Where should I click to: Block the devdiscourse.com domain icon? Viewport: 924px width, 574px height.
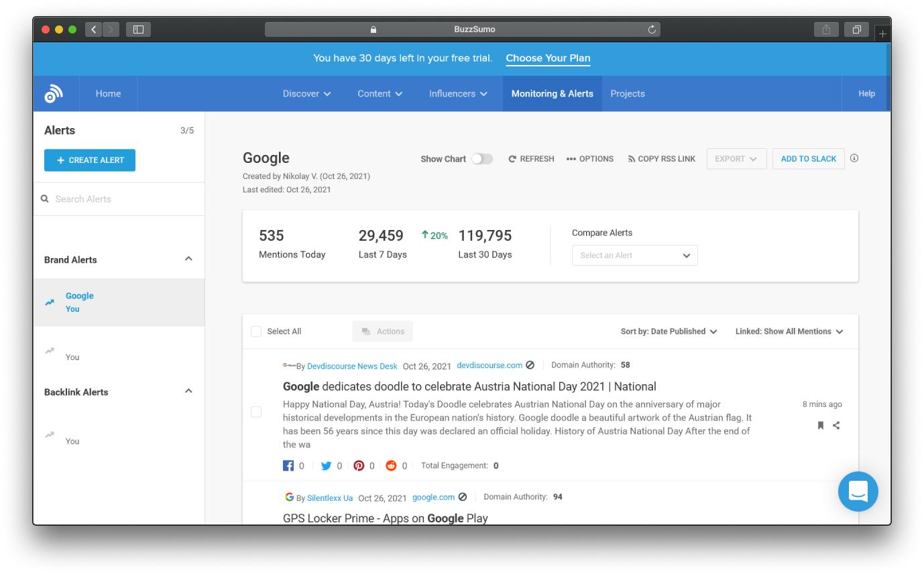pyautogui.click(x=530, y=365)
